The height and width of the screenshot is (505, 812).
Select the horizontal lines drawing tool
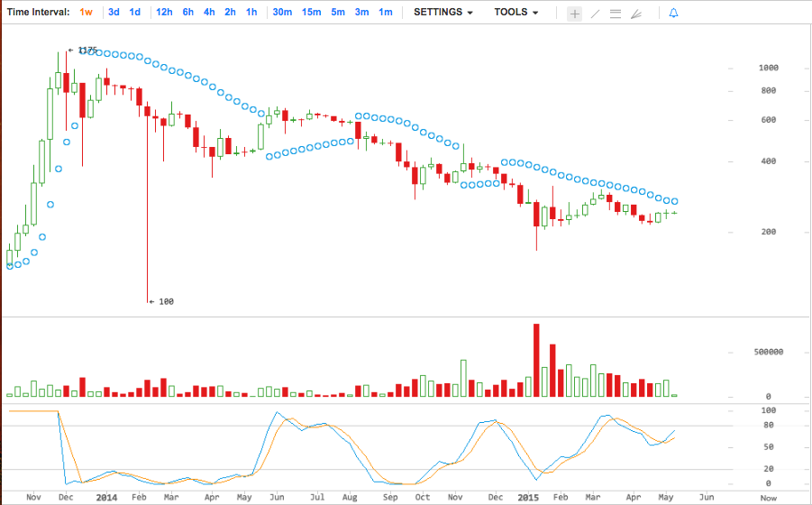click(x=616, y=14)
